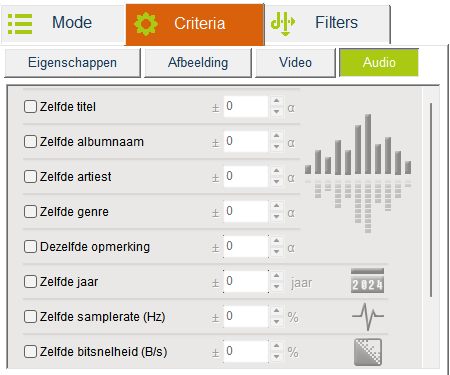
Task: Click the Filters waveform arrow icon
Action: pyautogui.click(x=283, y=24)
